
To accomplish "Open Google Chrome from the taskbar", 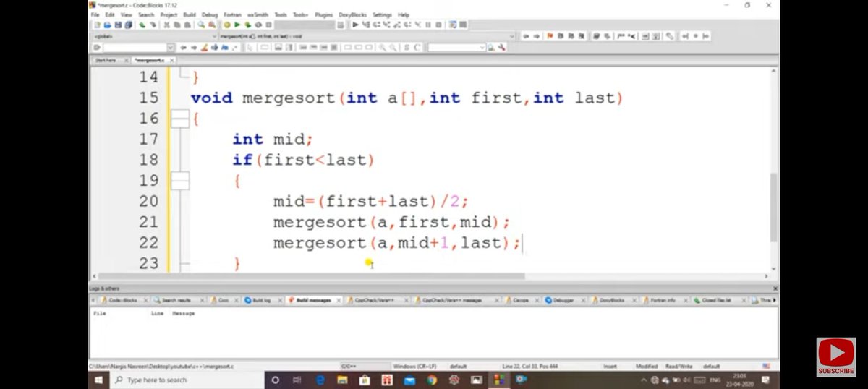I will click(431, 380).
